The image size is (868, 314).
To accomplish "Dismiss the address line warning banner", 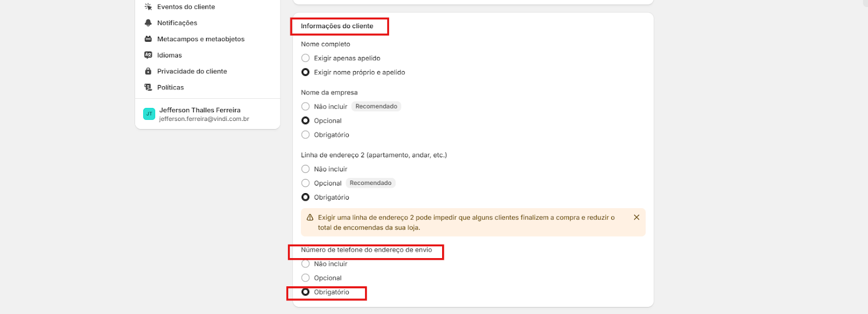I will [636, 217].
